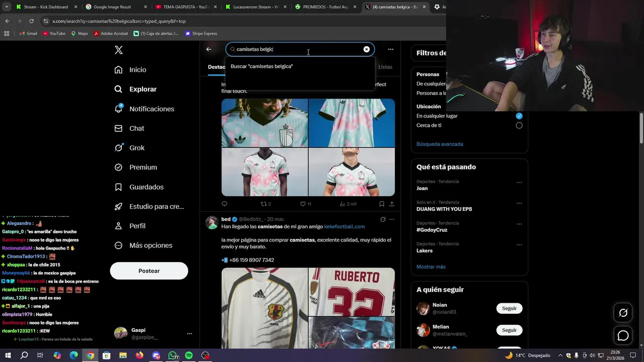Switch to Google Image Result tab
The height and width of the screenshot is (362, 644).
pos(116,7)
